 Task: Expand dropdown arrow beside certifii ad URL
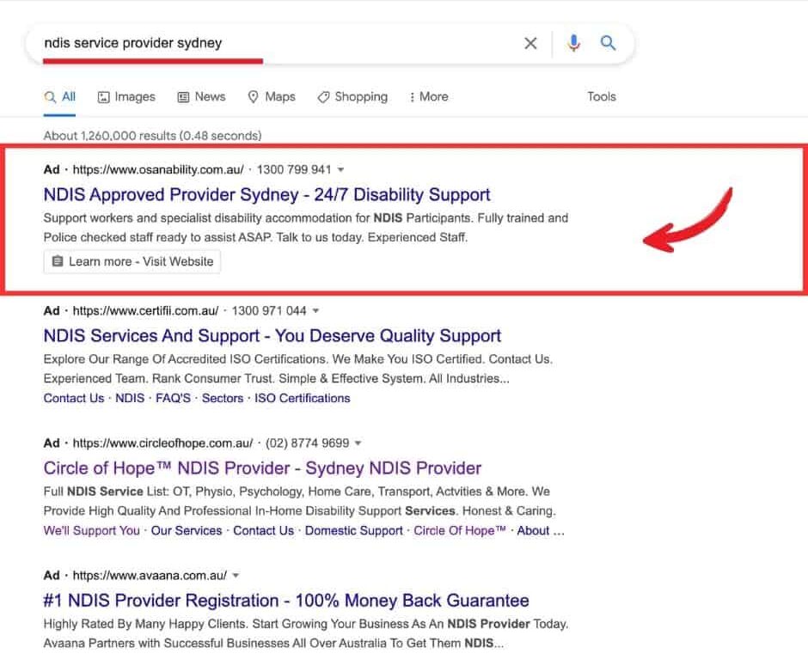316,311
